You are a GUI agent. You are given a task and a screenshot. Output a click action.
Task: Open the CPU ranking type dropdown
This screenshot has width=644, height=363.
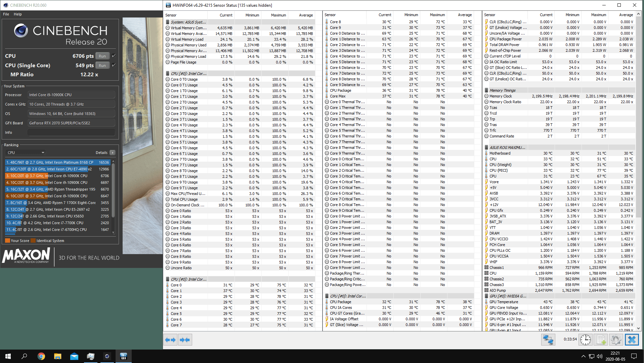[x=26, y=153]
